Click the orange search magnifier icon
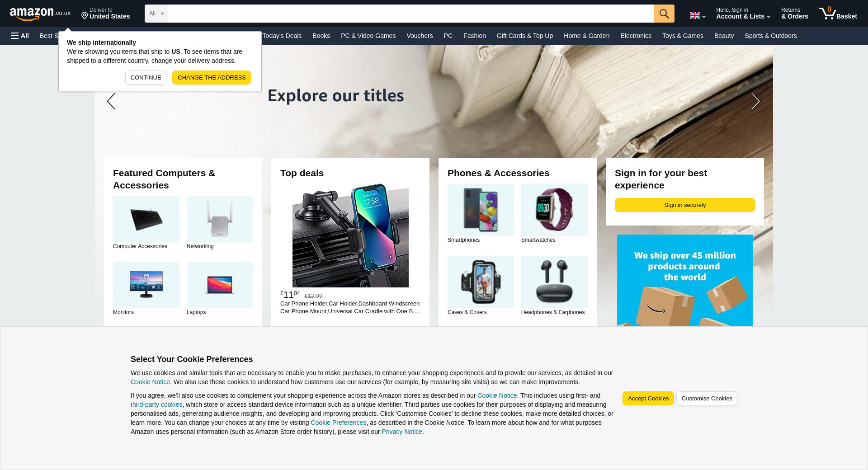This screenshot has width=868, height=470. coord(664,14)
